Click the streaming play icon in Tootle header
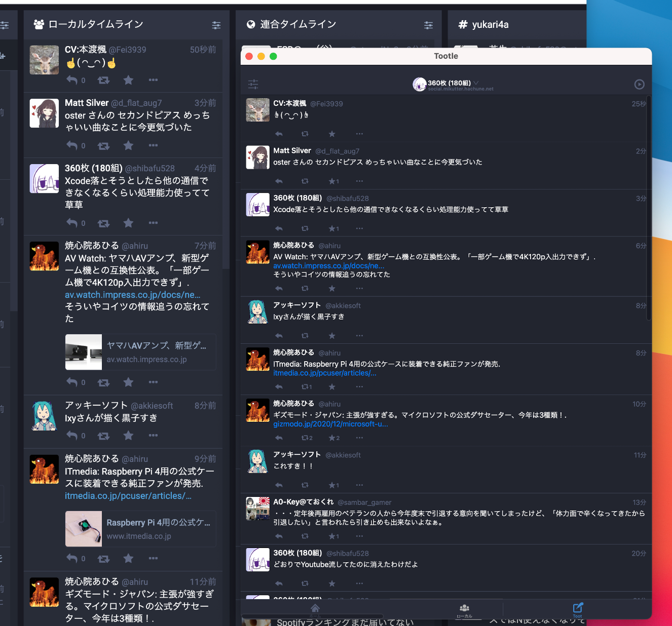The height and width of the screenshot is (626, 672). tap(639, 85)
